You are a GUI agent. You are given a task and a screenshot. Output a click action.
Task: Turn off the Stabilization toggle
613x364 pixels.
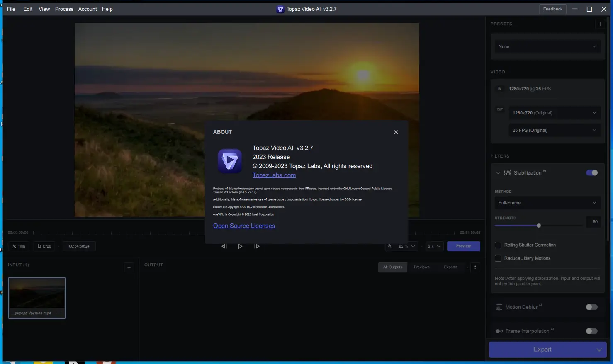point(592,173)
